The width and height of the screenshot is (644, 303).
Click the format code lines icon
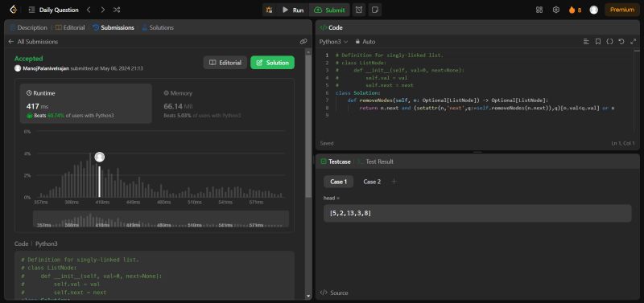pos(586,42)
